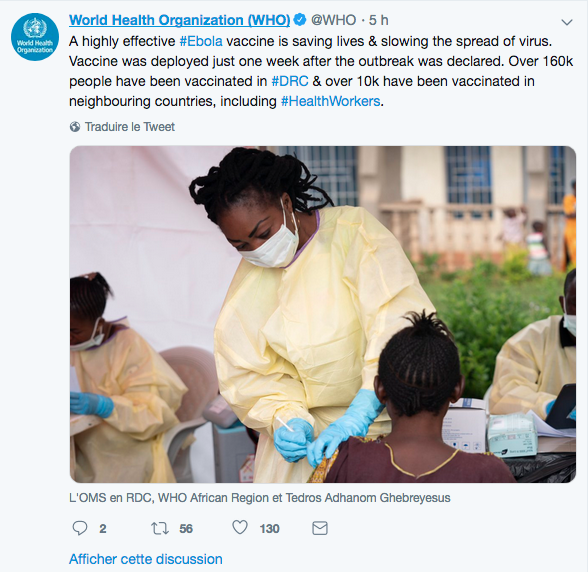Open the #Ebola hashtag
This screenshot has height=572, width=588.
pyautogui.click(x=201, y=41)
